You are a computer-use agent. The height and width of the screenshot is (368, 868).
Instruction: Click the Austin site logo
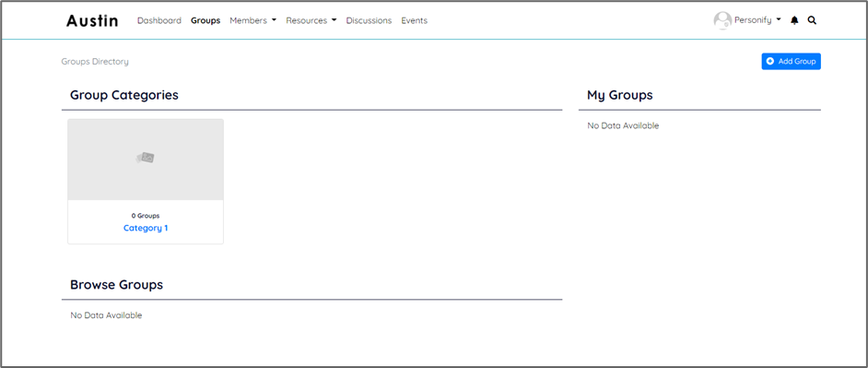pyautogui.click(x=92, y=20)
